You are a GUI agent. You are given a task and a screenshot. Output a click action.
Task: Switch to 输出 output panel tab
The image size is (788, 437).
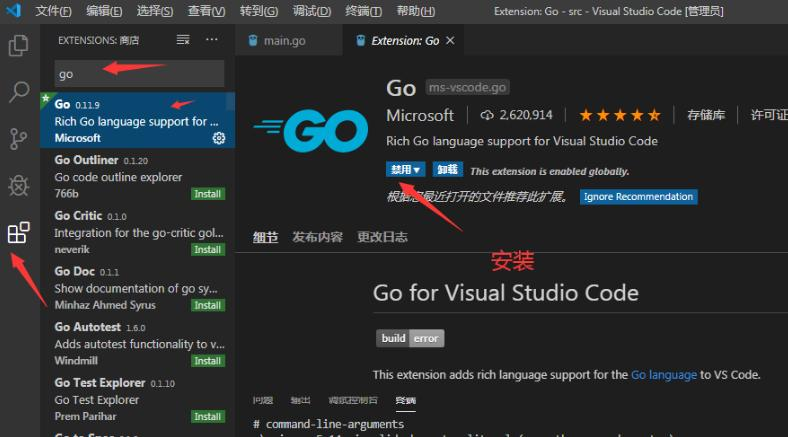[x=301, y=400]
